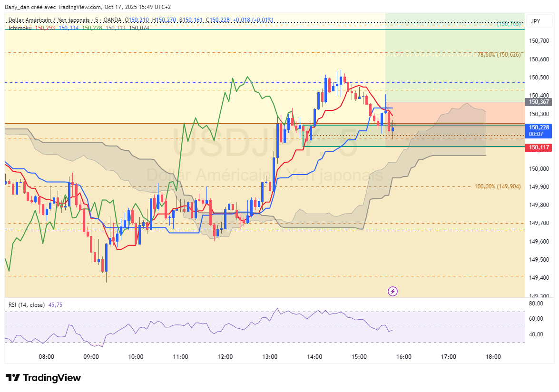
Task: Click the 11:00 time axis label
Action: [x=180, y=357]
